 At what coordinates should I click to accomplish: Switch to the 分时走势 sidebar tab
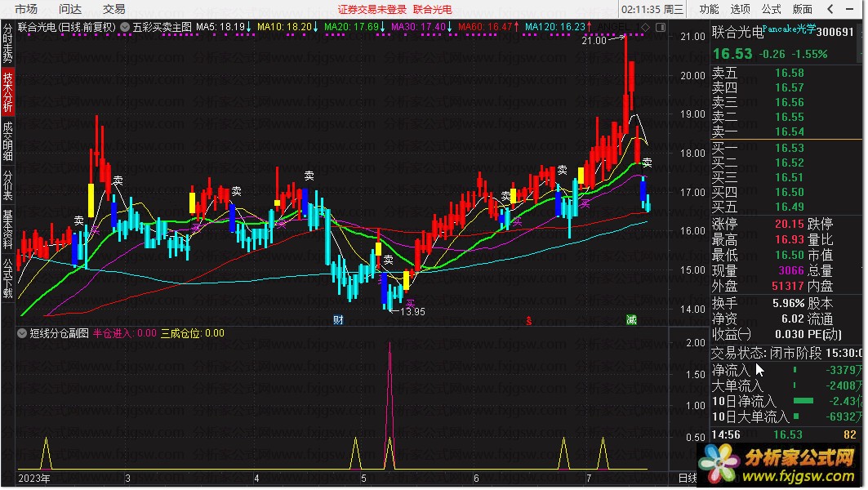click(x=7, y=43)
